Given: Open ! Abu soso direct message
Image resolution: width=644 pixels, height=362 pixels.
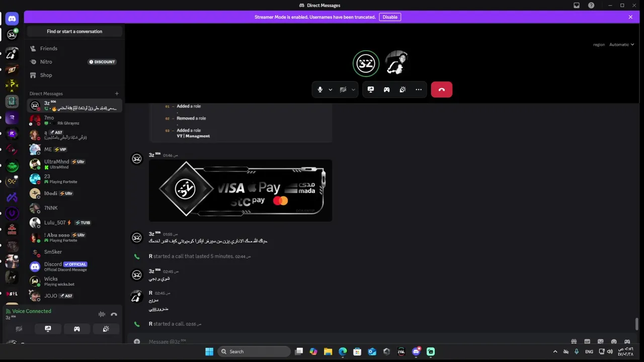Looking at the screenshot, I should 74,237.
